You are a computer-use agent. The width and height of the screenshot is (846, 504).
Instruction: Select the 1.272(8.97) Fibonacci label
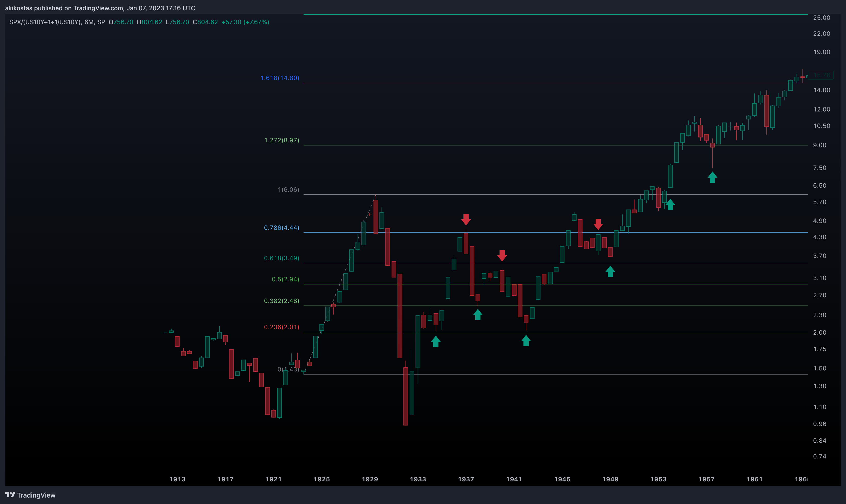pyautogui.click(x=282, y=140)
